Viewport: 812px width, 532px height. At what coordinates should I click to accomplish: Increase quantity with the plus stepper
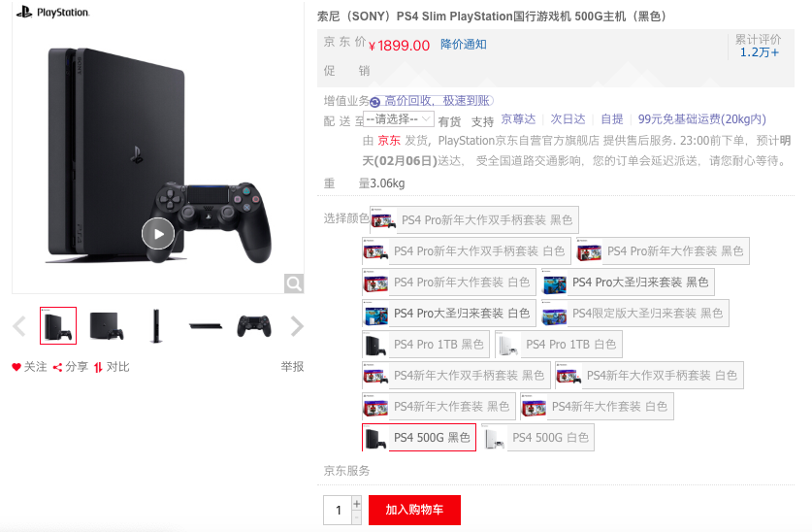click(357, 503)
